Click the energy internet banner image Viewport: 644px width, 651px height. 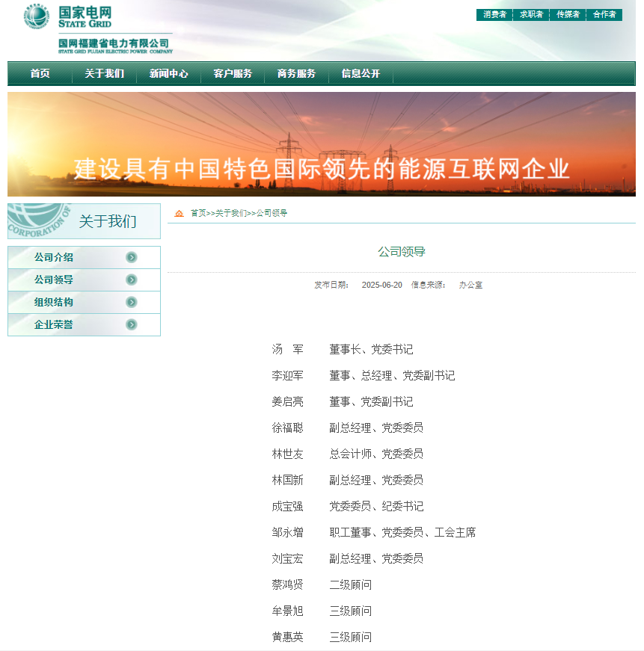coord(322,144)
